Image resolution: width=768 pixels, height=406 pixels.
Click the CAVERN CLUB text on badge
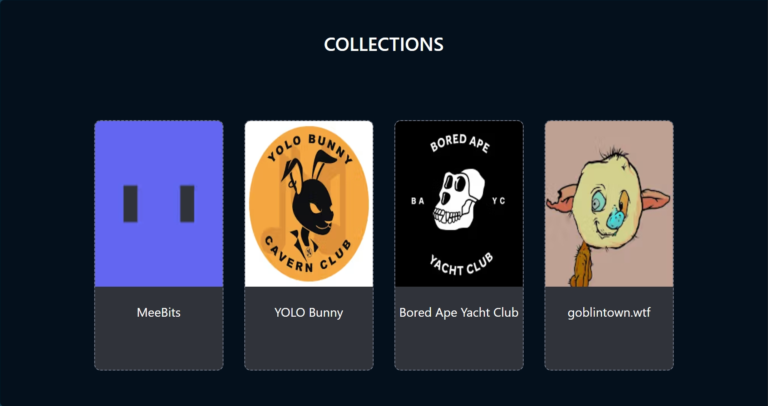click(309, 255)
